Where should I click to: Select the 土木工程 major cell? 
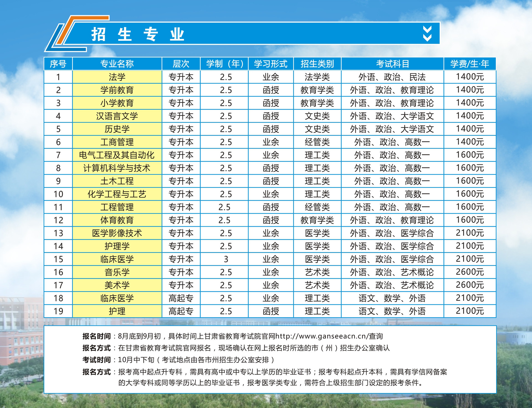pos(117,181)
